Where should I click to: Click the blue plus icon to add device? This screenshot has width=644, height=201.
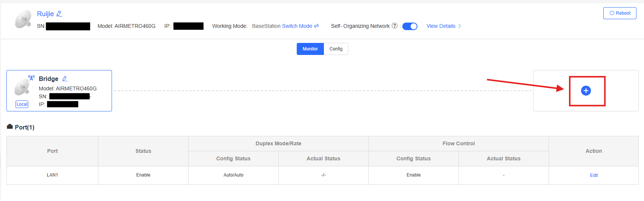pos(586,91)
